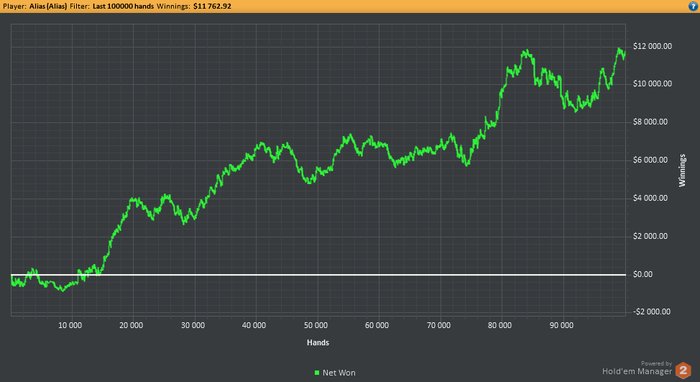The width and height of the screenshot is (700, 382).
Task: Click the $8 000.00 axis label
Action: (650, 122)
